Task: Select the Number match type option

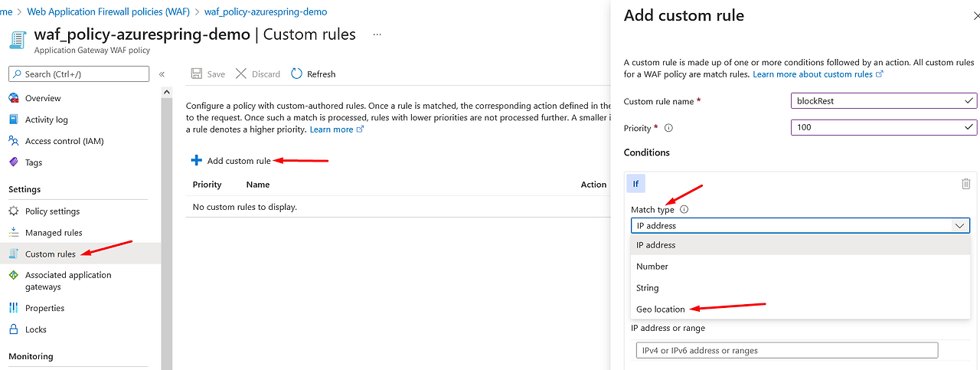Action: pos(801,267)
